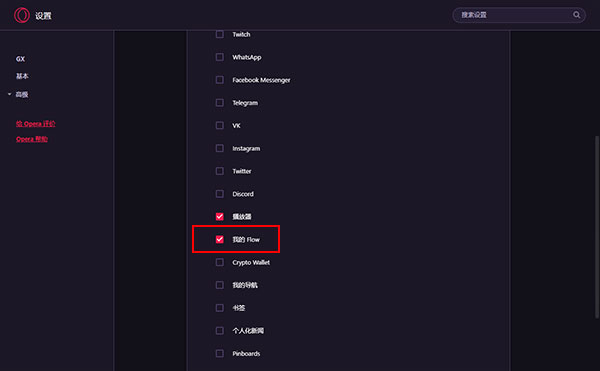Tick the Facebook Messenger checkbox

(x=220, y=80)
